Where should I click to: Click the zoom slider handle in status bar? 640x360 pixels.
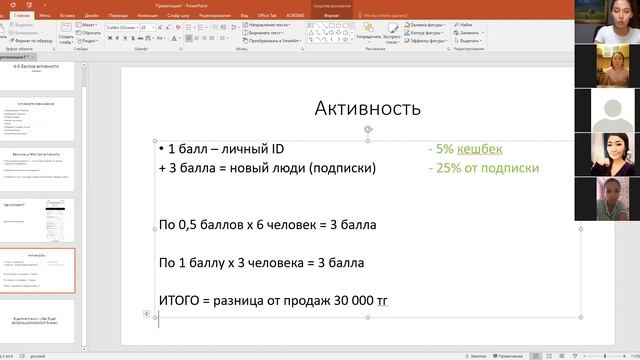(605, 356)
